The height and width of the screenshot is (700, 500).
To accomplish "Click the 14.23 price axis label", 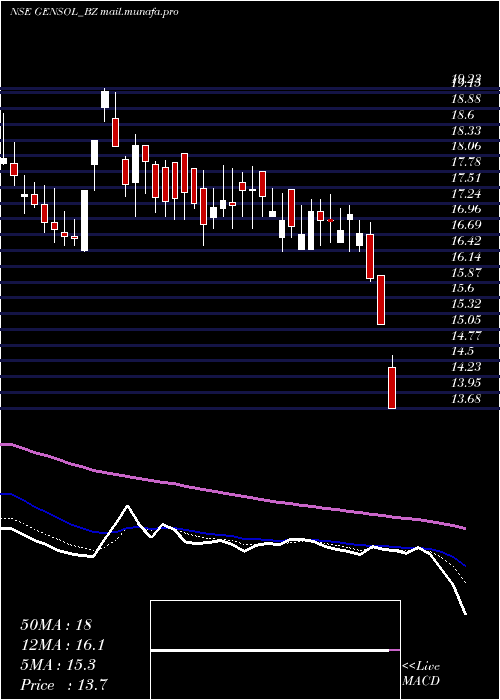I will [466, 367].
